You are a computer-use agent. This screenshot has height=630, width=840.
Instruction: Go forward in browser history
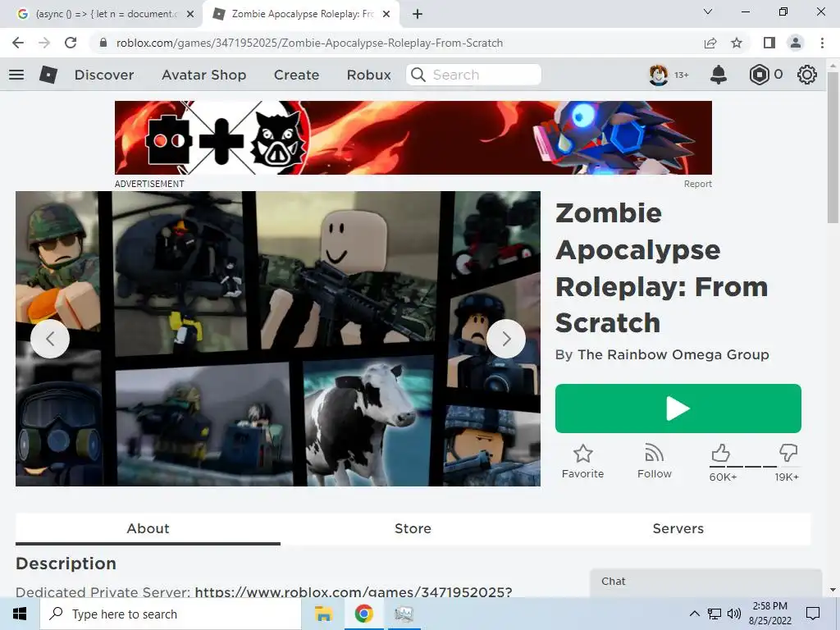(44, 43)
